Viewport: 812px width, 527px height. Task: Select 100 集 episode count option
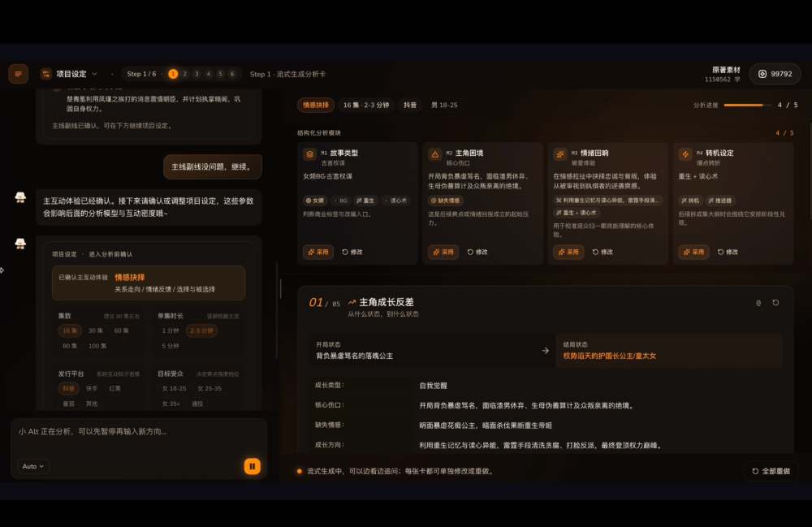97,347
